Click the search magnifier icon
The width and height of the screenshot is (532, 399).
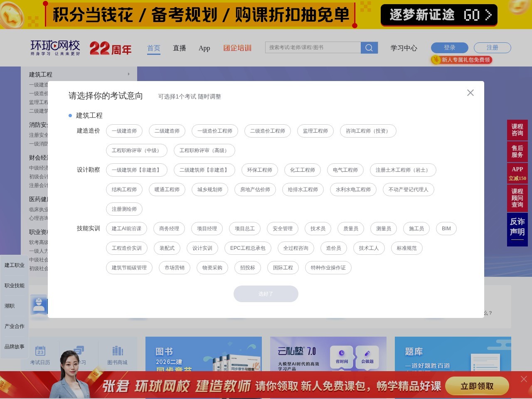click(x=369, y=47)
